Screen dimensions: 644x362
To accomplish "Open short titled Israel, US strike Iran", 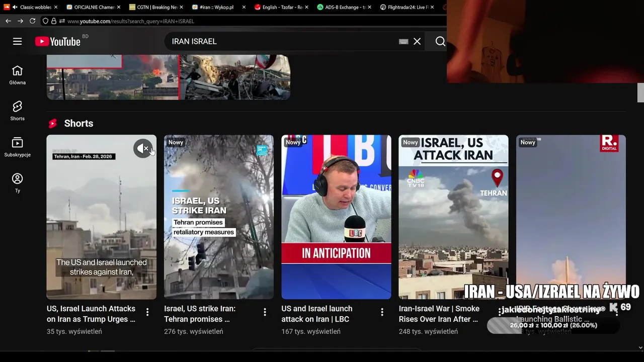I will [x=200, y=314].
